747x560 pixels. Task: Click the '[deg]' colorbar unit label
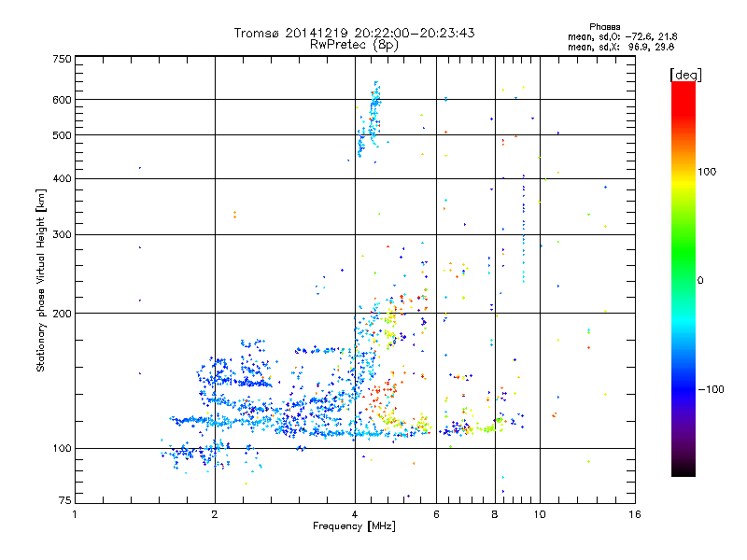click(x=685, y=75)
